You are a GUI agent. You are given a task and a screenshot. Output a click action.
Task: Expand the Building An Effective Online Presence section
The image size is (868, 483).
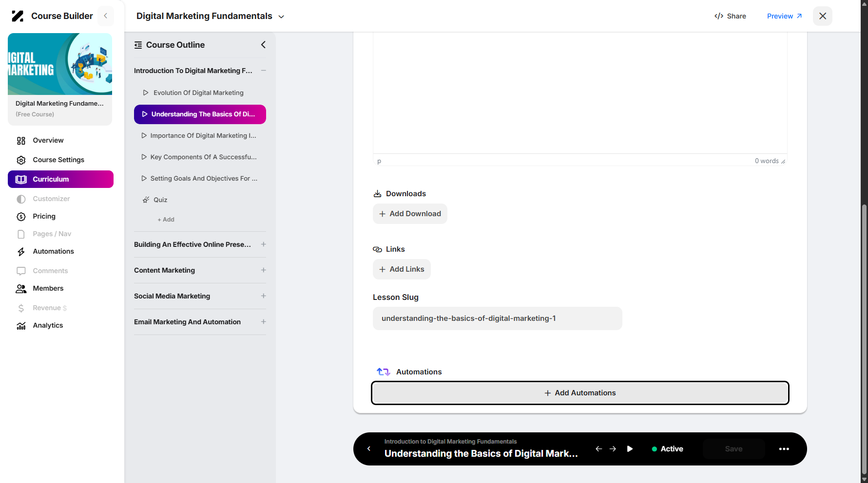(x=263, y=244)
